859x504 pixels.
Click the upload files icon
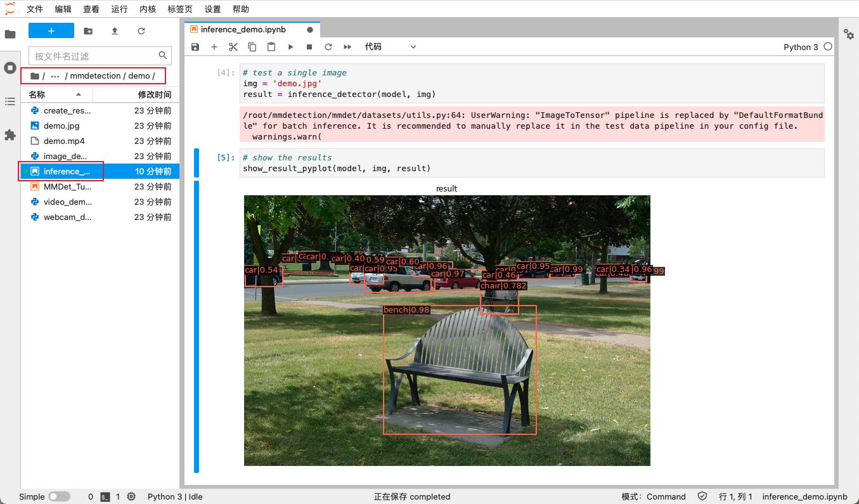coord(115,30)
